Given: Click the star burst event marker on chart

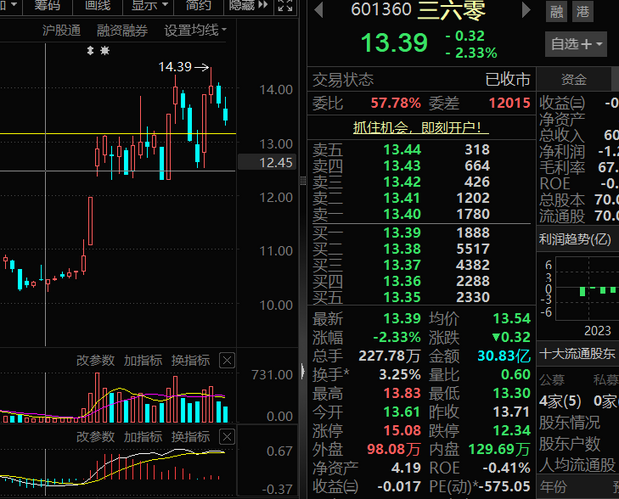Looking at the screenshot, I should point(105,51).
